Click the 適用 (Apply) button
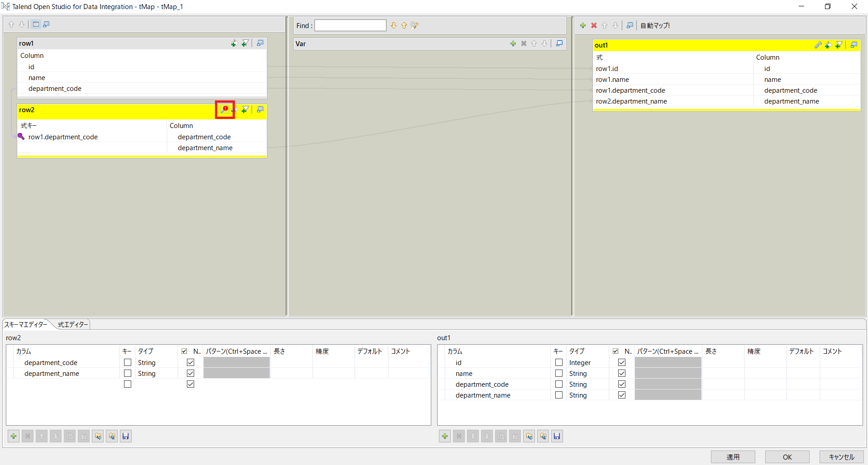Viewport: 868px width, 465px height. tap(733, 457)
